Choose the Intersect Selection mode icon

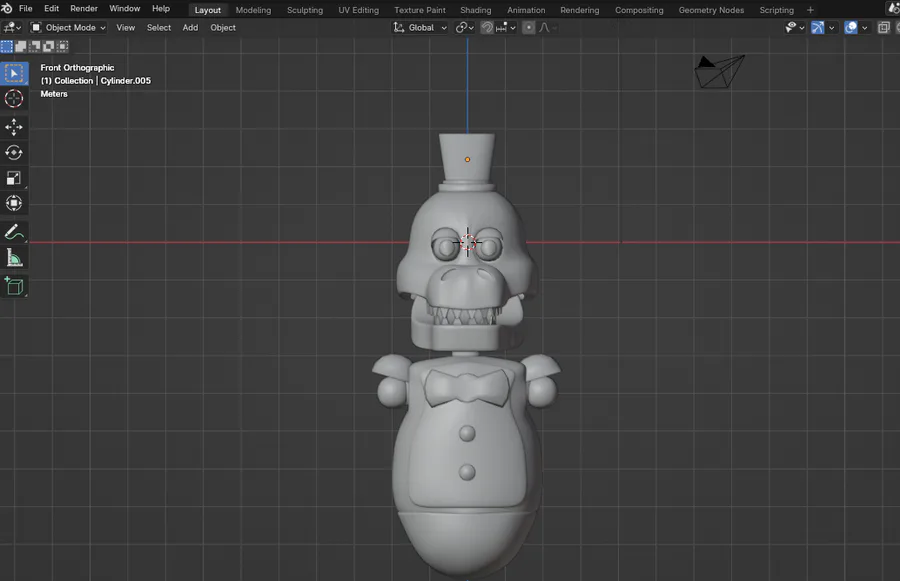62,47
